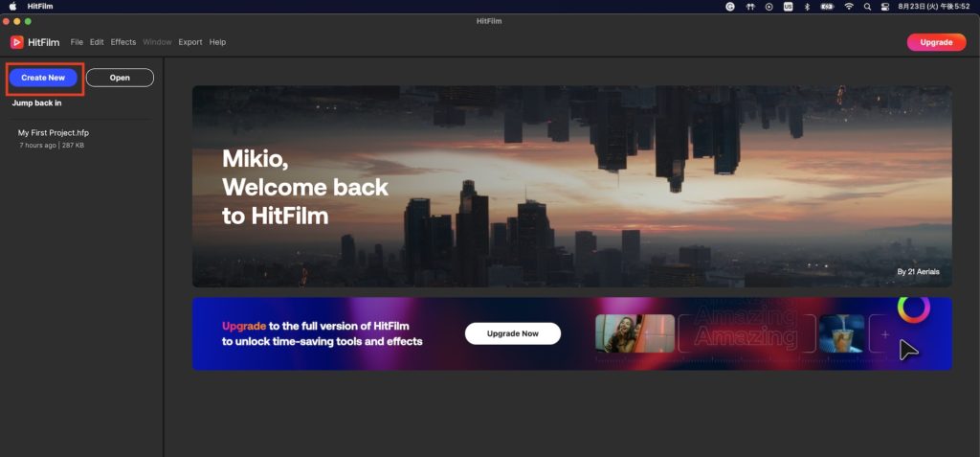The image size is (980, 457).
Task: Check the battery status icon
Action: [827, 7]
